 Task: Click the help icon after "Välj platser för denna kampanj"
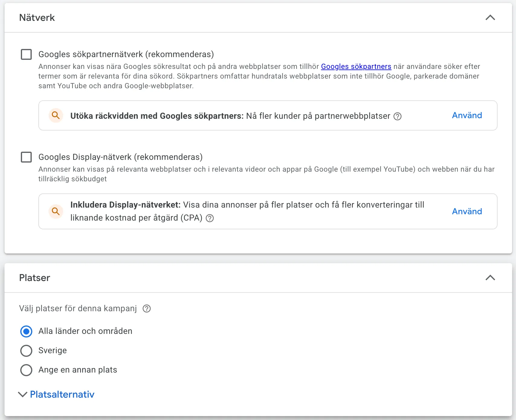point(147,309)
